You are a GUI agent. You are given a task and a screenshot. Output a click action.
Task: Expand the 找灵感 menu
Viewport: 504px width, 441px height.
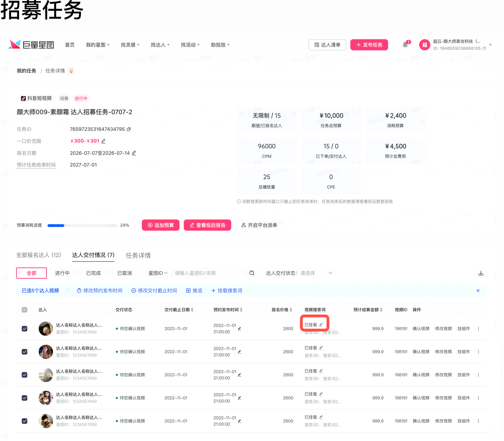[x=130, y=45]
